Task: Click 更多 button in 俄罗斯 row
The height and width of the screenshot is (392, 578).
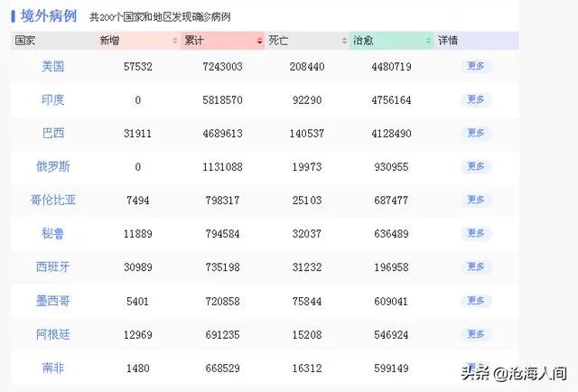Action: (476, 167)
